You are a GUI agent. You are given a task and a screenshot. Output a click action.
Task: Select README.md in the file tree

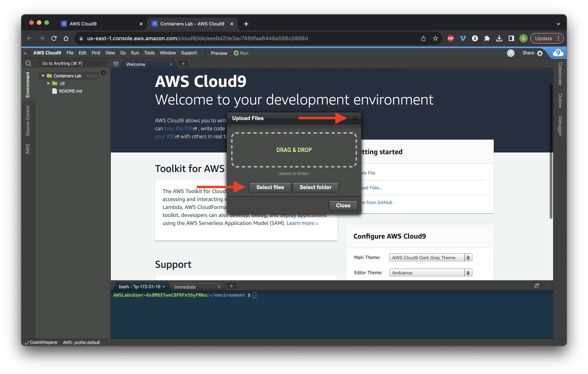pyautogui.click(x=70, y=91)
